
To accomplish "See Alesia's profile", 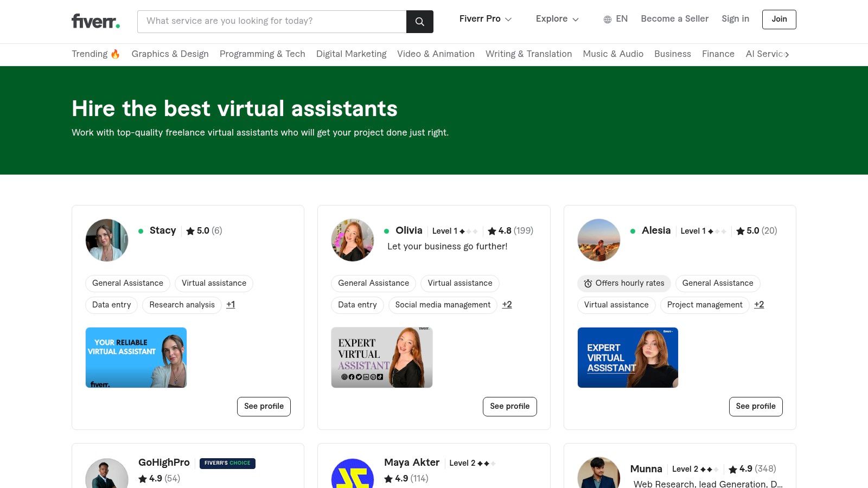I will 756,406.
